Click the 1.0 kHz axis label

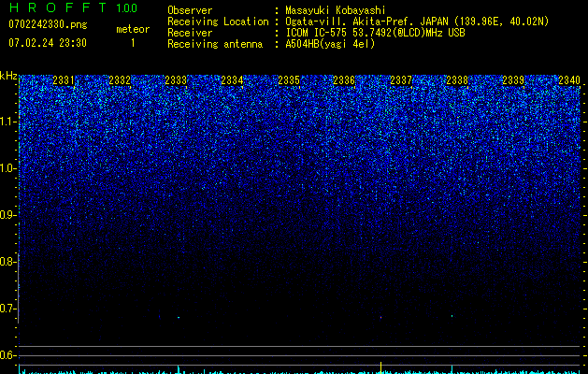click(8, 168)
